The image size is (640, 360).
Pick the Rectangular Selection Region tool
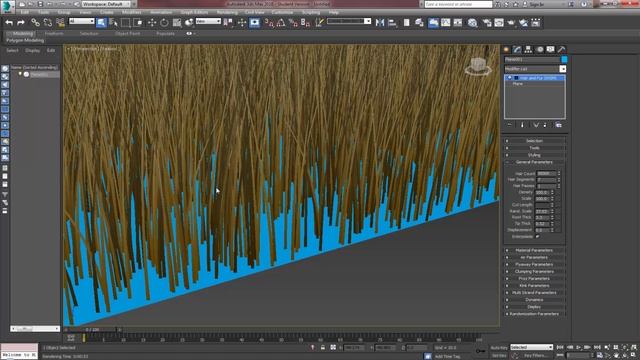125,22
